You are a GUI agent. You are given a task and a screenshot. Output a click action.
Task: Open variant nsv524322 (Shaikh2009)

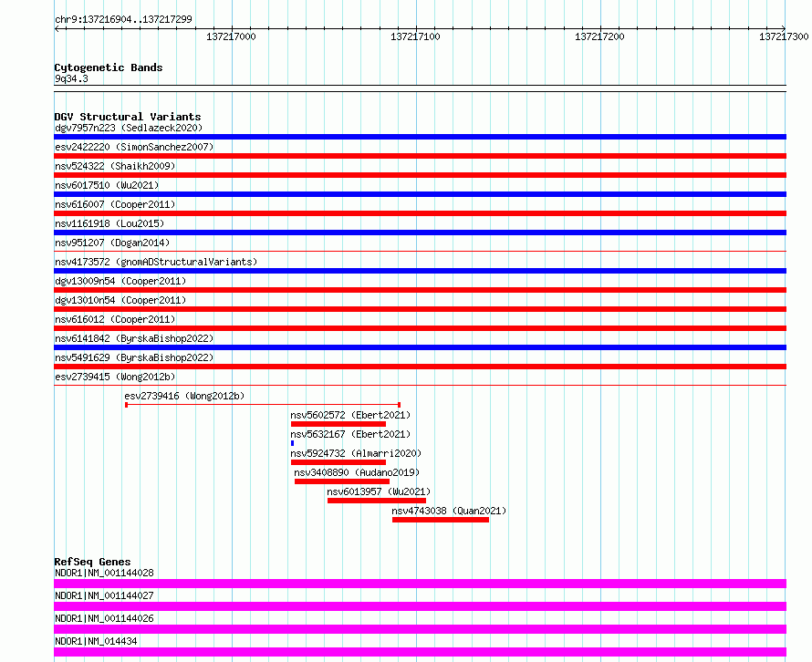(x=115, y=166)
